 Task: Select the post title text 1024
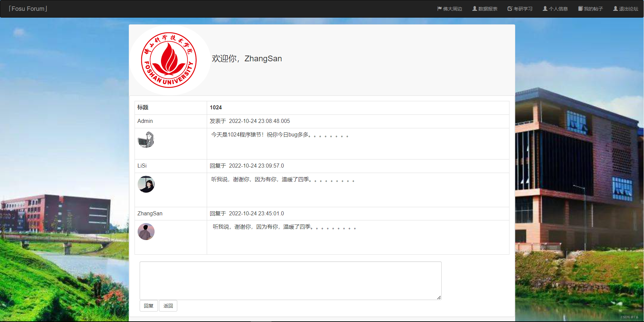[x=216, y=108]
